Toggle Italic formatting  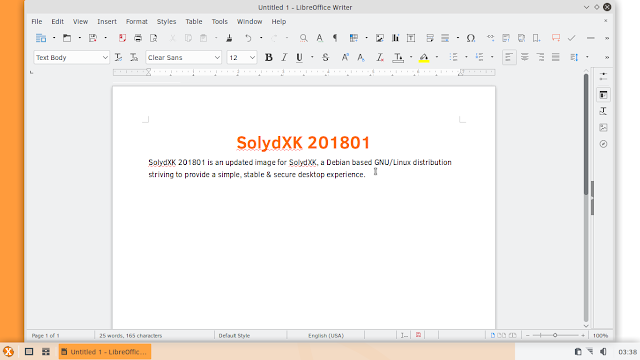pos(284,58)
